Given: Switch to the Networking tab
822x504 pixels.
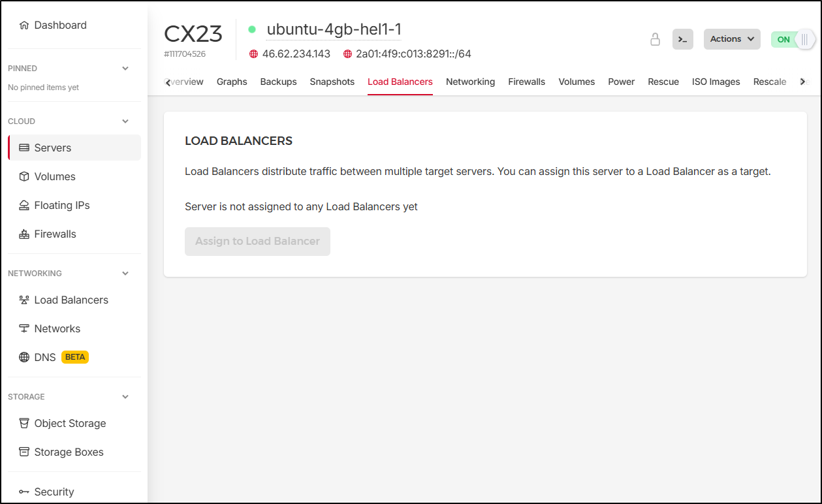Looking at the screenshot, I should coord(470,82).
